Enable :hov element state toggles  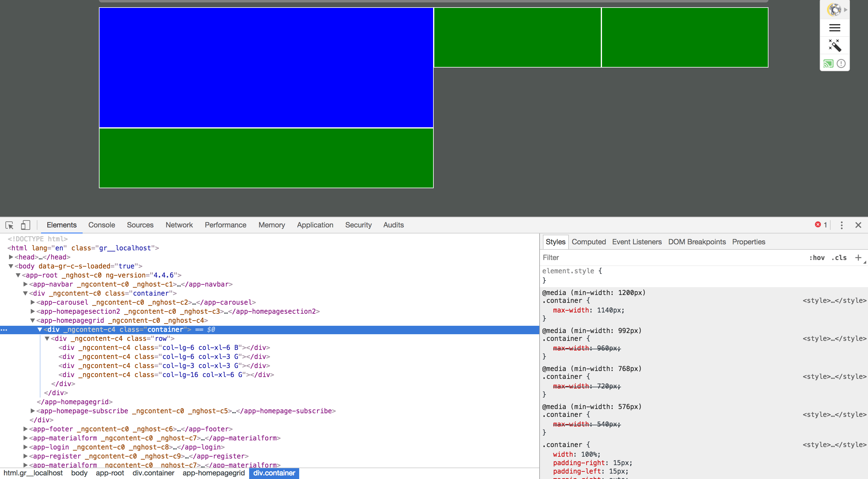pyautogui.click(x=817, y=258)
